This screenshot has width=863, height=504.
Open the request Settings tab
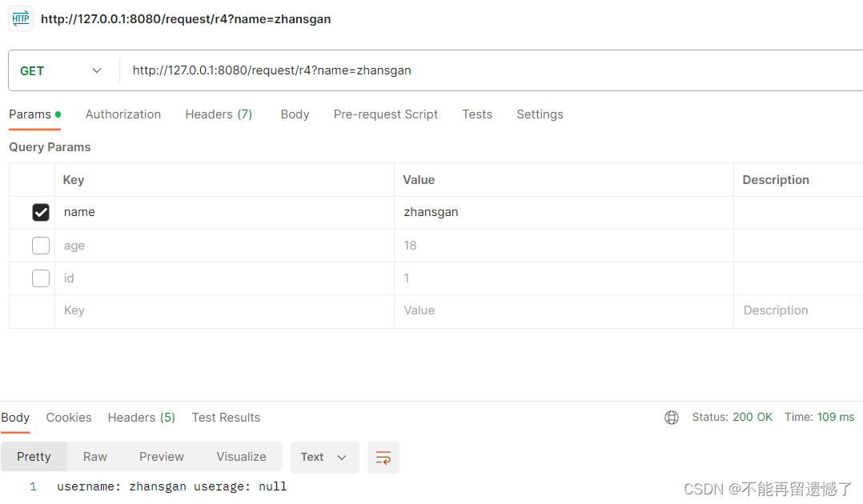tap(540, 114)
